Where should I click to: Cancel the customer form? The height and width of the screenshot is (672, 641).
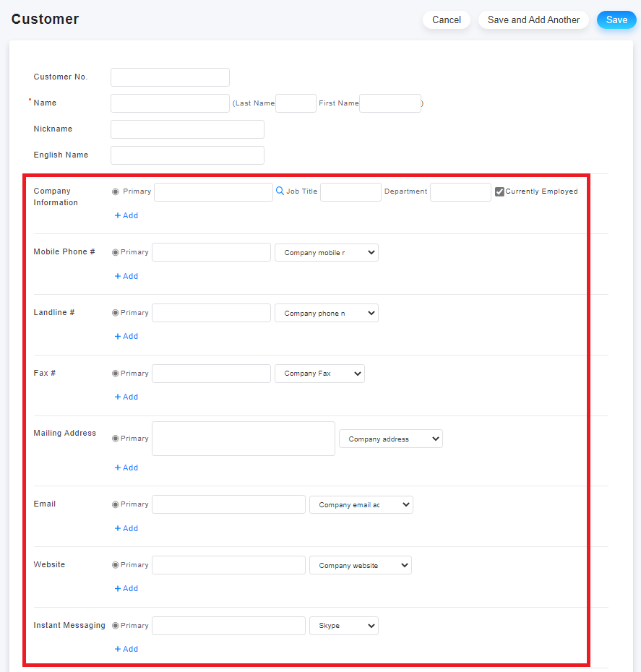point(447,20)
